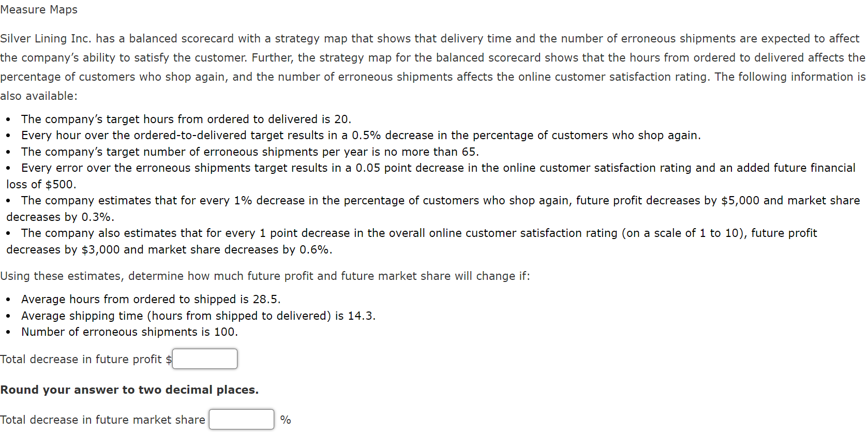Click the percent sign after market share box
The height and width of the screenshot is (432, 868).
(285, 419)
